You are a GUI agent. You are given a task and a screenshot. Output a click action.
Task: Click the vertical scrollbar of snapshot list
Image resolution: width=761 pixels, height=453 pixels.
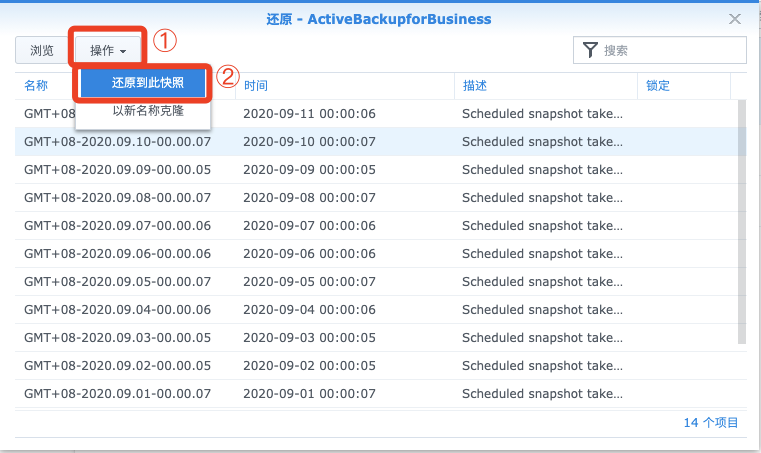pos(742,221)
